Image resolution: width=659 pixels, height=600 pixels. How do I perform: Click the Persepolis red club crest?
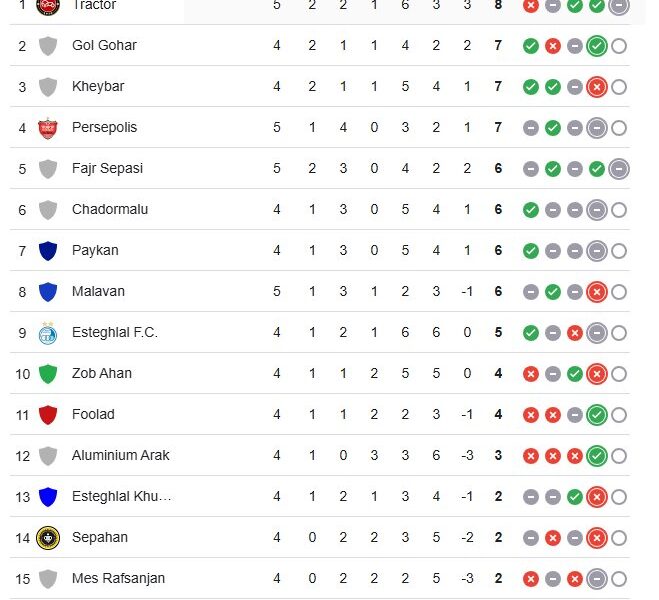[x=48, y=128]
